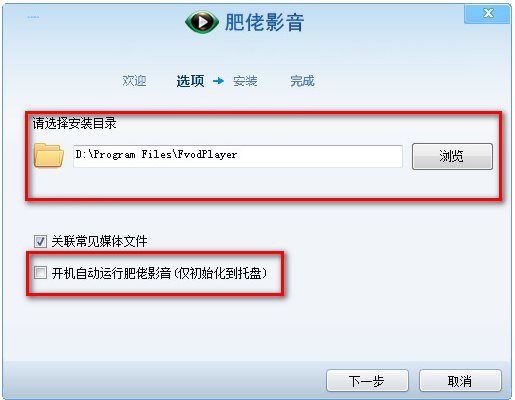Image resolution: width=515 pixels, height=400 pixels.
Task: Select the 完成 step label
Action: click(x=302, y=81)
